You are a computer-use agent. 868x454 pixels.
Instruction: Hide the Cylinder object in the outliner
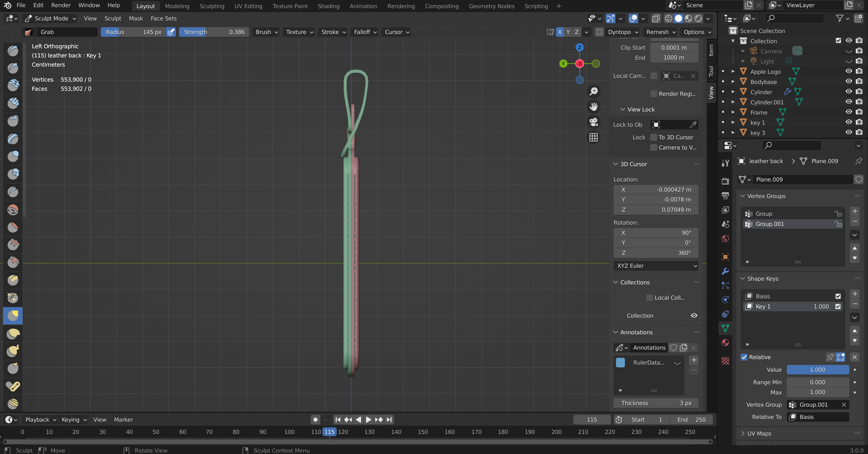click(x=849, y=91)
